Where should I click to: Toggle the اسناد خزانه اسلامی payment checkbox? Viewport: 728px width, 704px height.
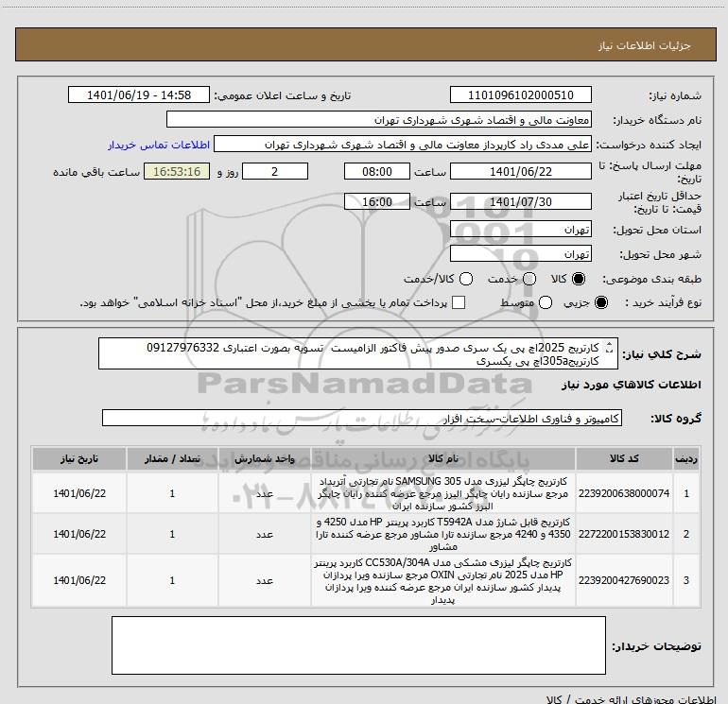(x=459, y=302)
